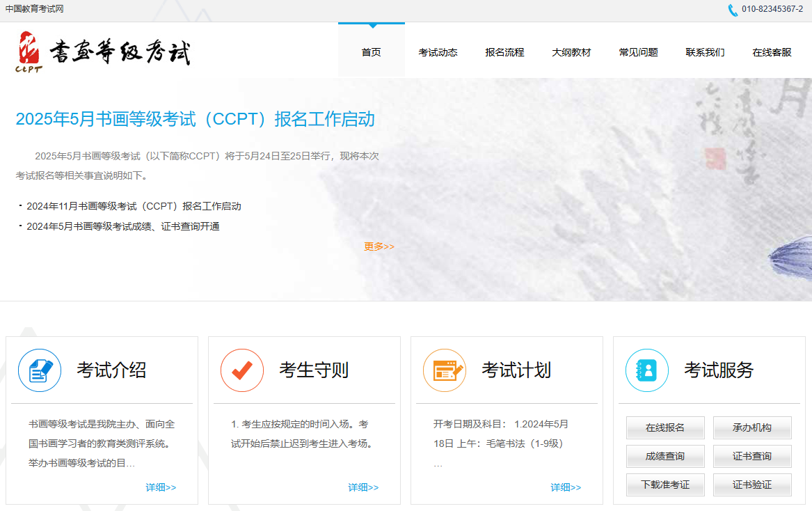Open the 更多>> news link

379,246
